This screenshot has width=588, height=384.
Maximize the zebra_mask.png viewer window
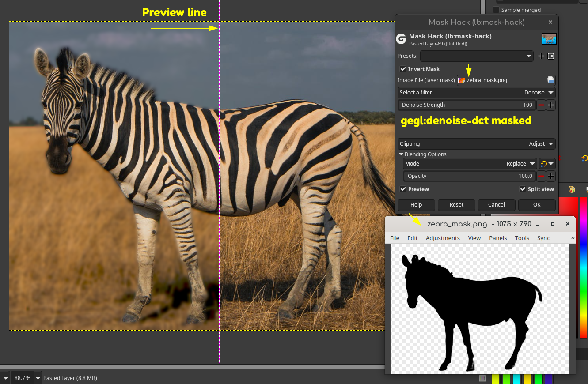[x=552, y=224]
